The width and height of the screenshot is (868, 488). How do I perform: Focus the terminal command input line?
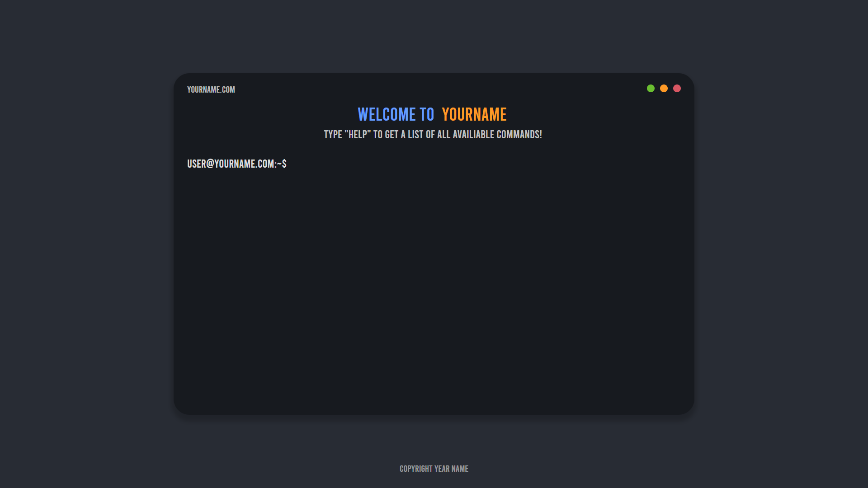pos(484,164)
